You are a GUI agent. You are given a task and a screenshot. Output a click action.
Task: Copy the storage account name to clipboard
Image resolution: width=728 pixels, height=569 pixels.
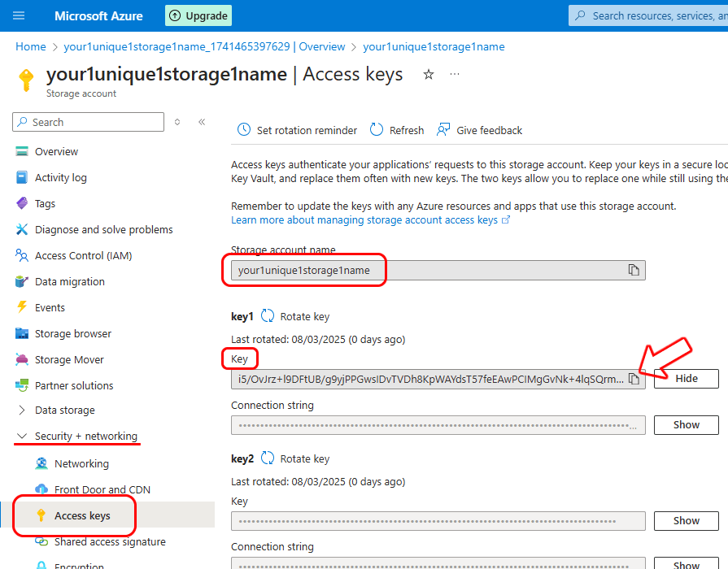point(633,271)
